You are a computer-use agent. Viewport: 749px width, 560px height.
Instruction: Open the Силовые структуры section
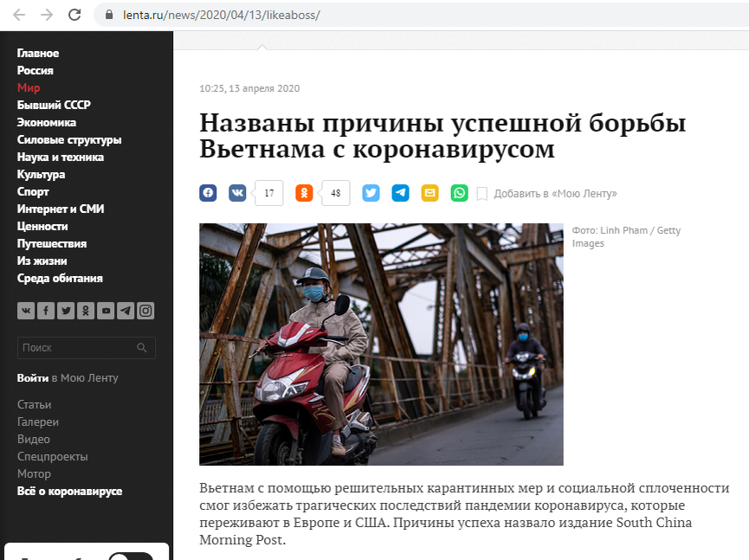click(69, 139)
